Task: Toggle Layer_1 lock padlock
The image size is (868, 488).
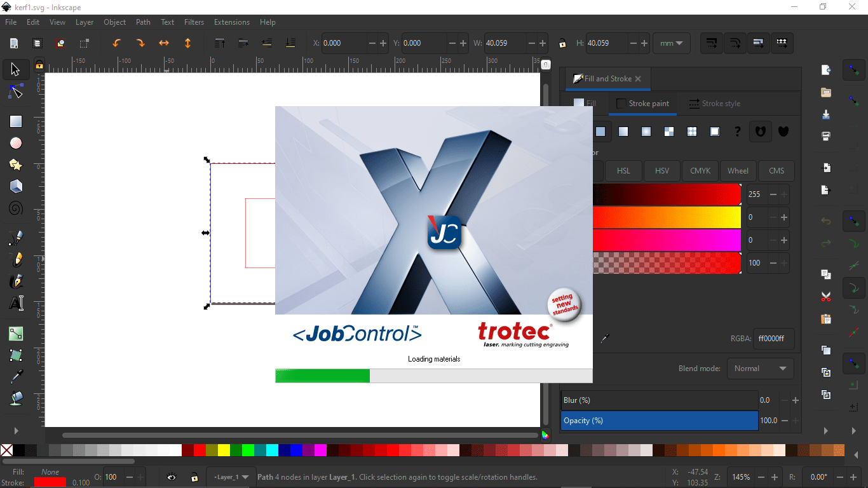Action: [194, 477]
